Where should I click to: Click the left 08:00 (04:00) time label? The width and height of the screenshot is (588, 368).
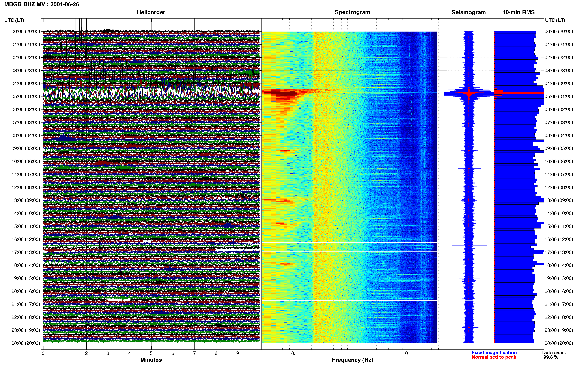[26, 135]
